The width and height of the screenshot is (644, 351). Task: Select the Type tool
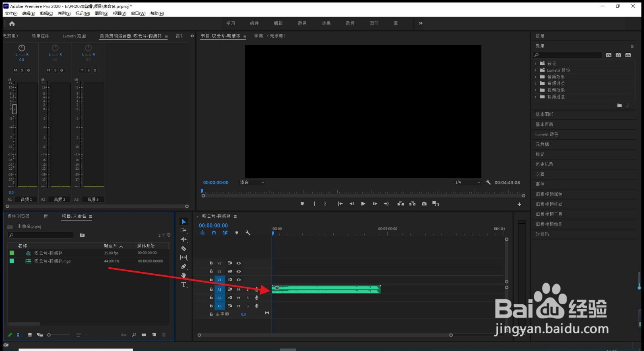pos(184,285)
